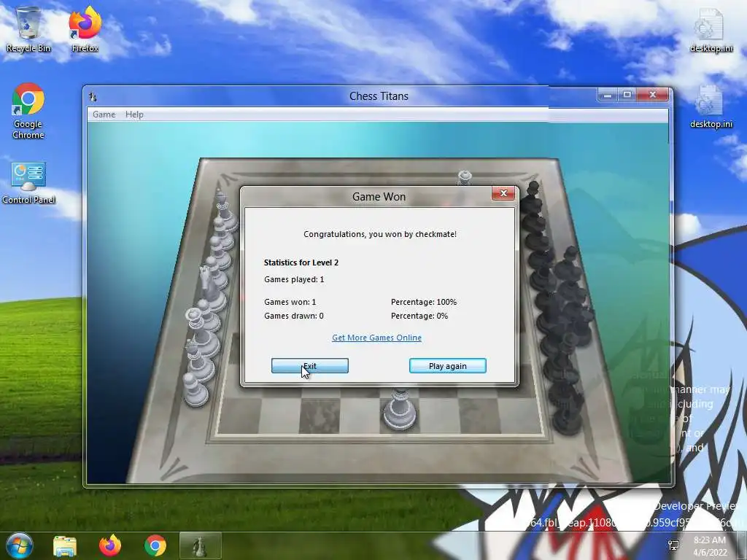Open the Control Panel desktop icon
Viewport: 747px width, 560px height.
28,183
